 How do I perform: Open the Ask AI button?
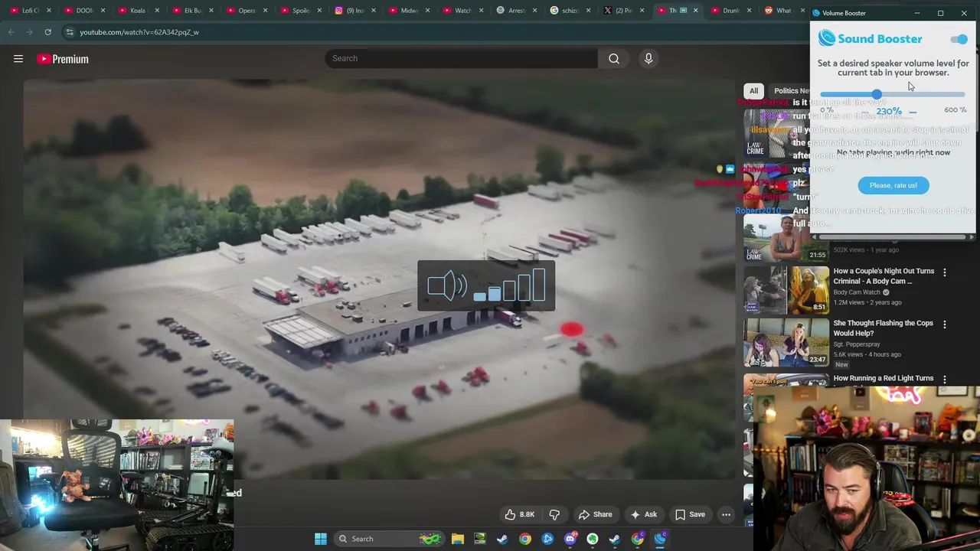click(x=642, y=514)
